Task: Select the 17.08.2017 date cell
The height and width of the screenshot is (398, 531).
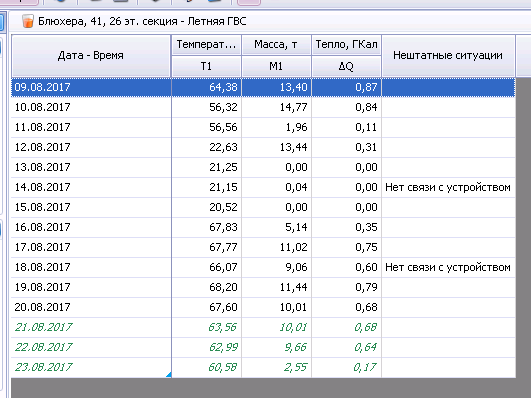Action: click(x=91, y=247)
